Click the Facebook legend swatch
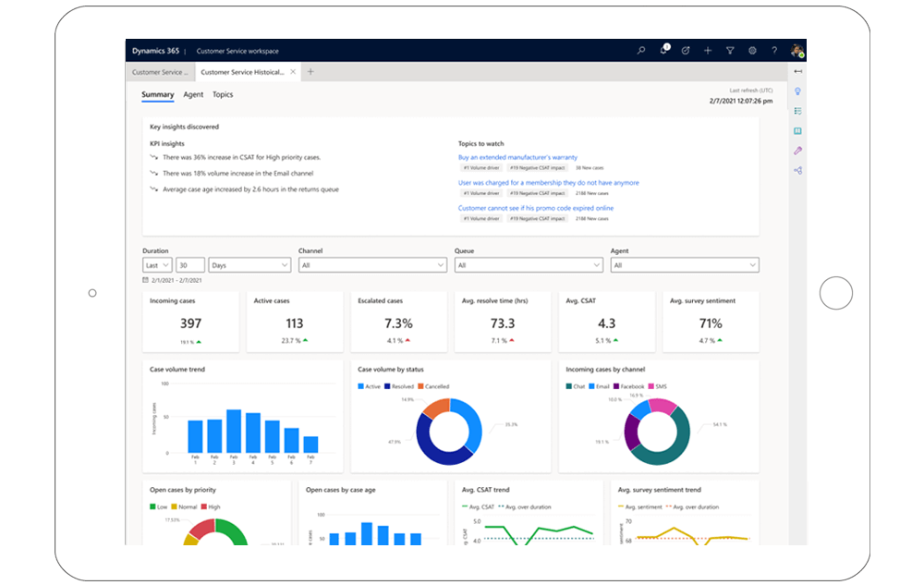 (615, 386)
